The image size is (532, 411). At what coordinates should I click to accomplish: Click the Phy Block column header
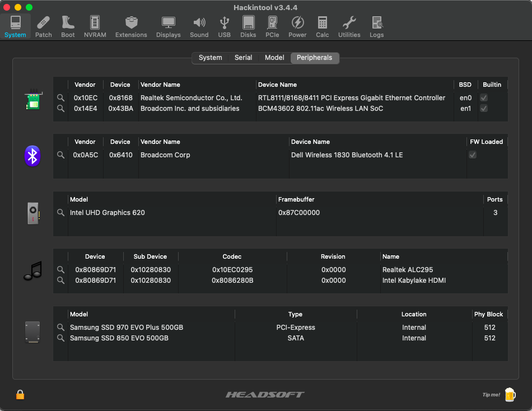[x=488, y=314]
